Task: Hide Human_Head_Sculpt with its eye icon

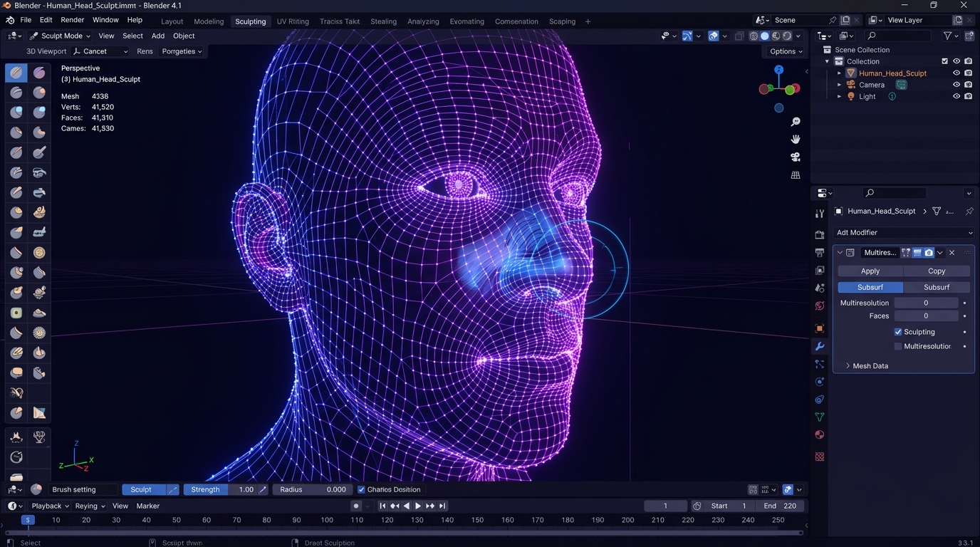Action: tap(956, 73)
